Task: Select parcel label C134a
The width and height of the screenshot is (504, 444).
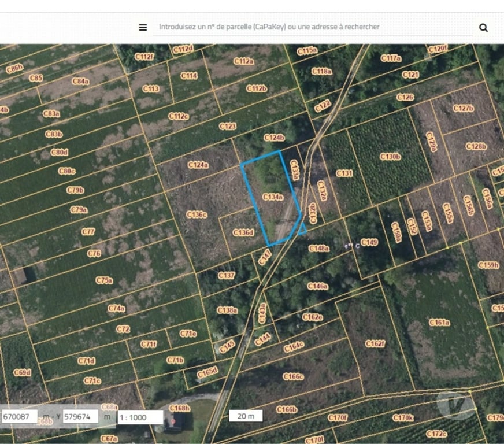Action: [x=273, y=197]
